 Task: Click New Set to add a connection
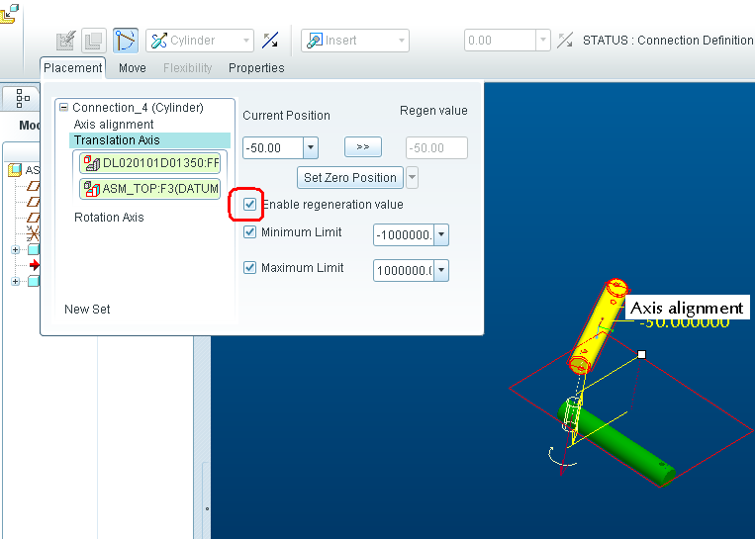pos(87,310)
